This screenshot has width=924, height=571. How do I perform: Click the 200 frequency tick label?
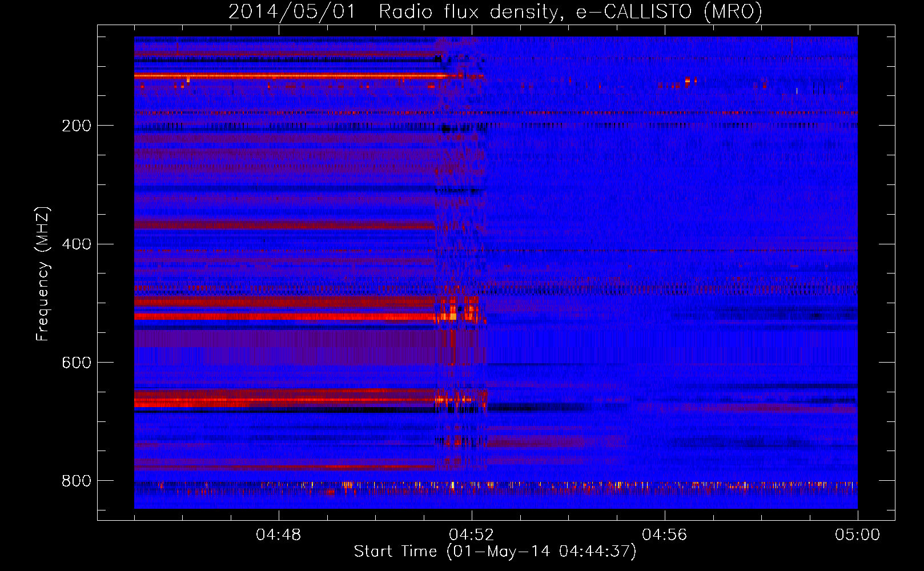[77, 126]
